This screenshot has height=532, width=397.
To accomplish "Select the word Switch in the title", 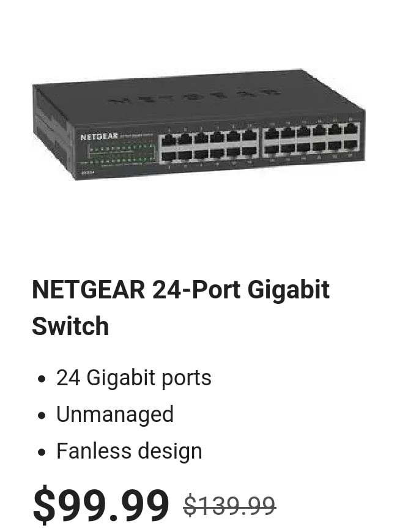I will 70,326.
